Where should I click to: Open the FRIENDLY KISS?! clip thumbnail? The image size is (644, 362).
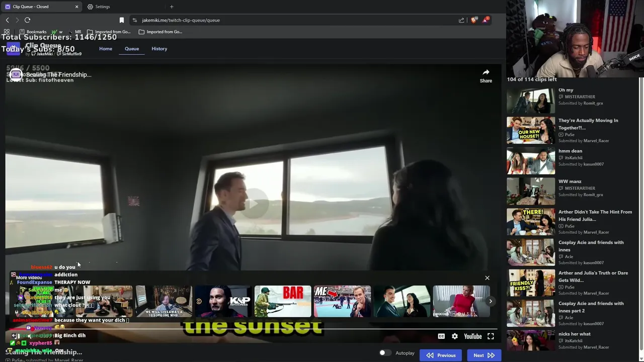click(530, 283)
